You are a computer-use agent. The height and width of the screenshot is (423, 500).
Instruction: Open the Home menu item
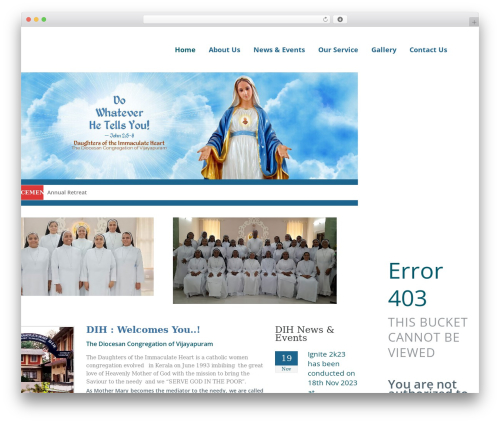[x=185, y=50]
